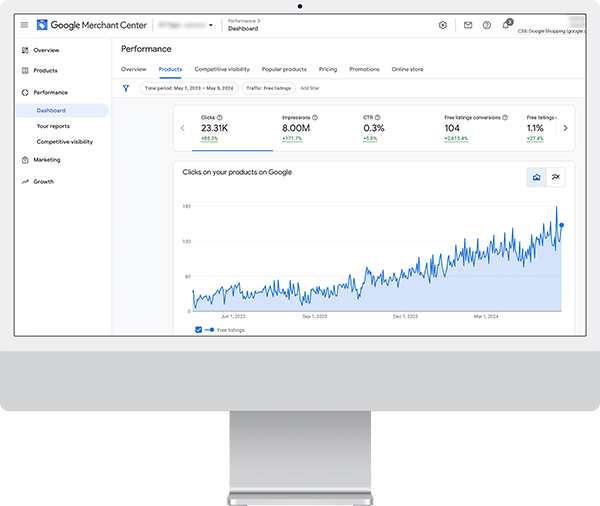Open the notifications bell
This screenshot has width=600, height=506.
coord(506,25)
